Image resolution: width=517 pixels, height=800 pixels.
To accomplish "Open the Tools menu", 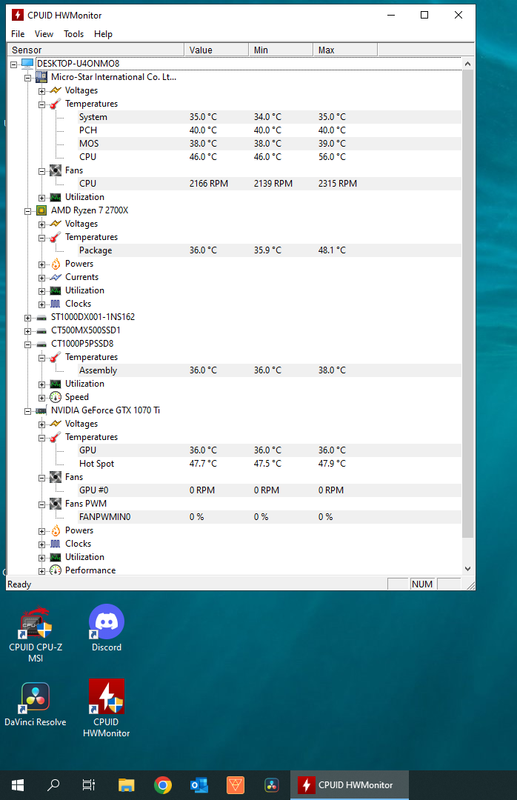I will click(73, 34).
